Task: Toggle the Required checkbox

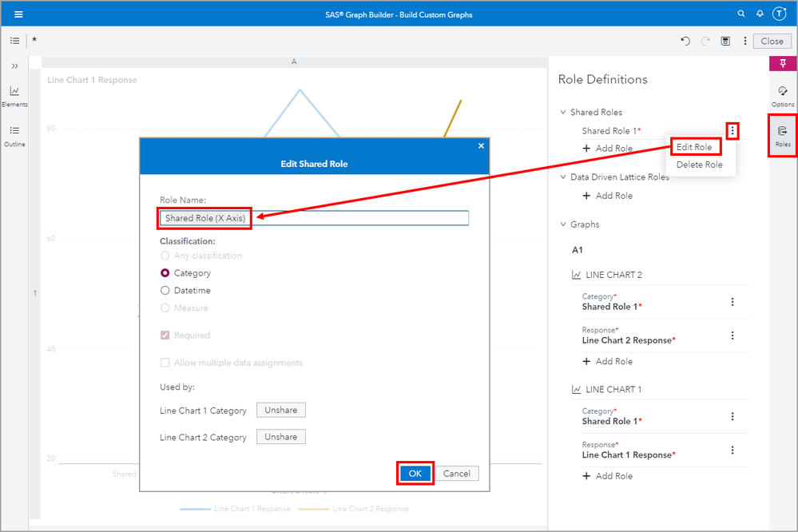Action: tap(165, 335)
